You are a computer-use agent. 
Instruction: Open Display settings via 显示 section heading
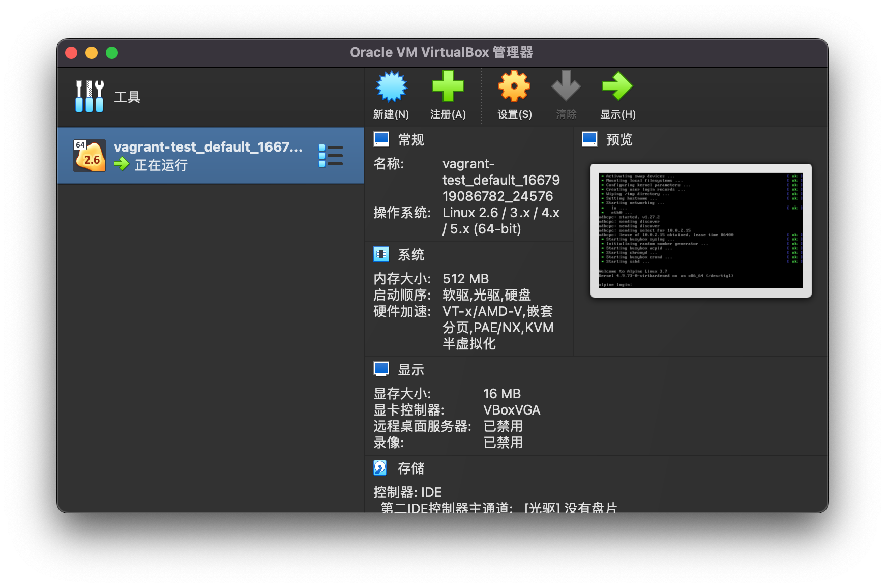coord(411,370)
